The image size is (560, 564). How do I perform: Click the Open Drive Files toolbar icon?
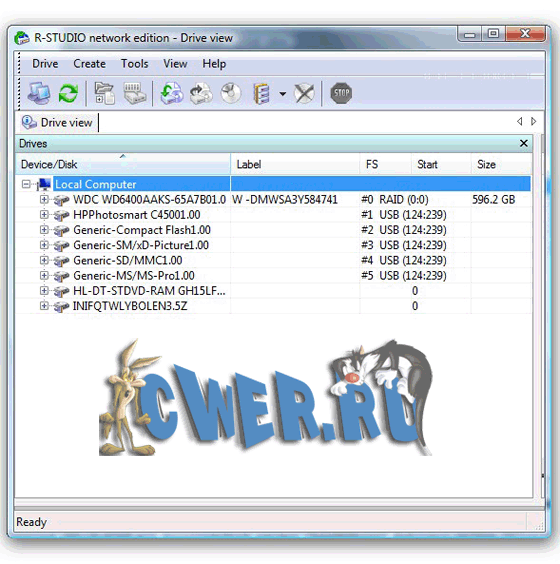[x=104, y=93]
